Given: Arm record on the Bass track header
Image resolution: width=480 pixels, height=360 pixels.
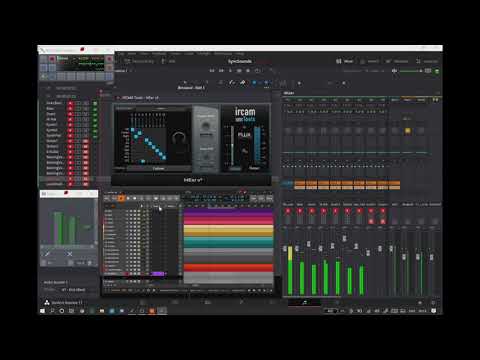Looking at the screenshot, I should click(70, 109).
